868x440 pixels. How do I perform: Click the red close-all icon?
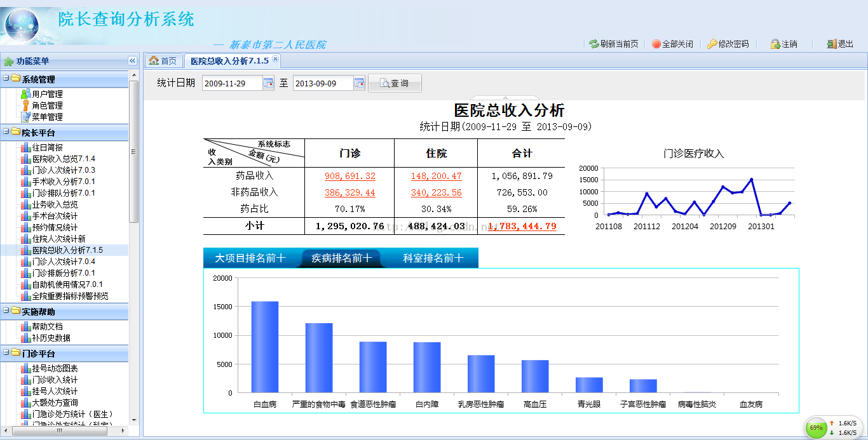[656, 44]
